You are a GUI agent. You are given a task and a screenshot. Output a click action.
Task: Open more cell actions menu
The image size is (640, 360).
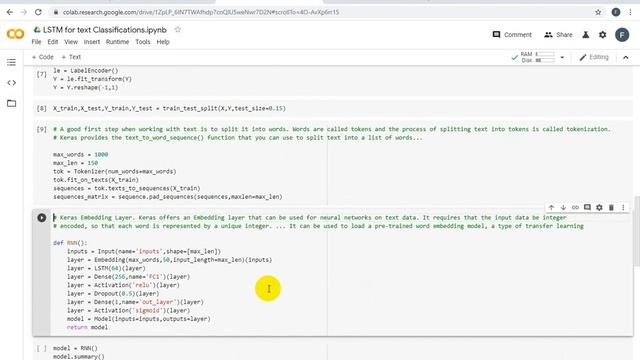click(x=623, y=207)
